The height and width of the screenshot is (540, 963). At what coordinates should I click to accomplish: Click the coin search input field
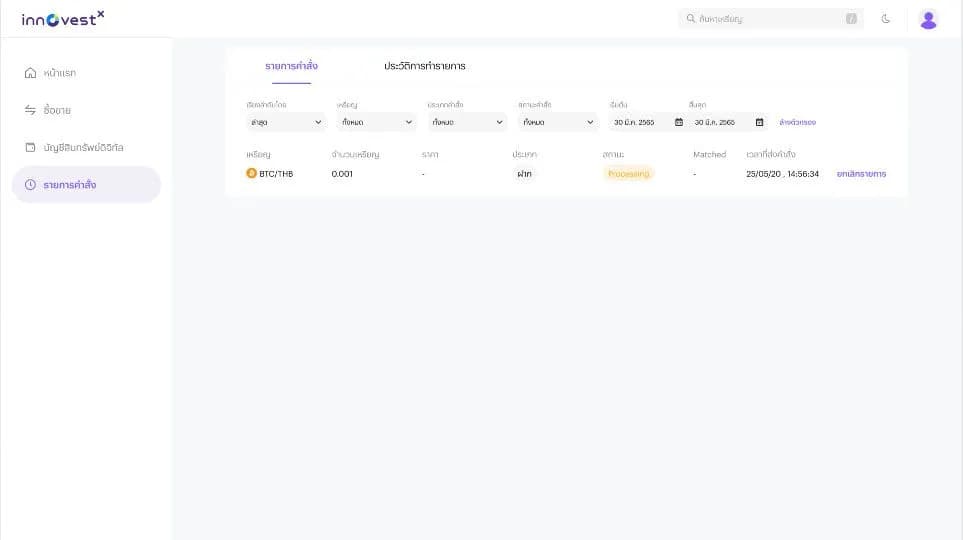click(x=771, y=19)
